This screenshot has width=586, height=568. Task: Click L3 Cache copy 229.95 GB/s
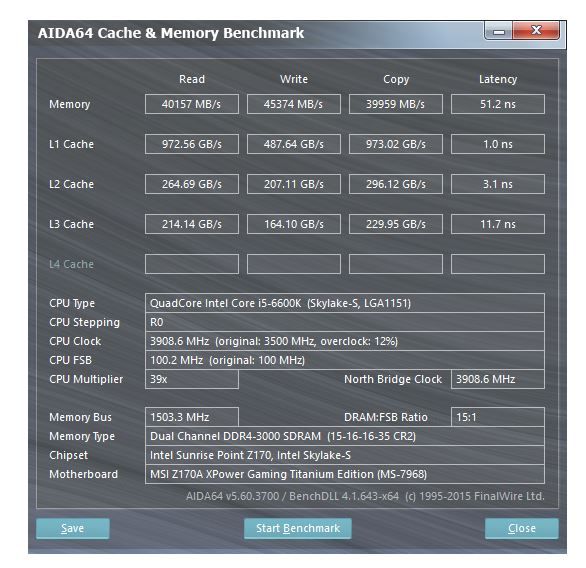point(396,224)
